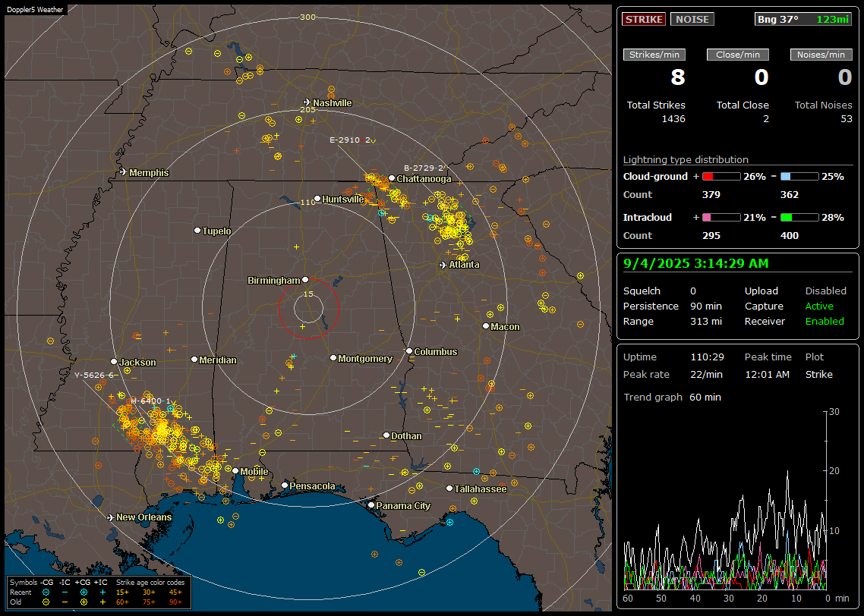Click the Receiver status Enabled

(825, 322)
